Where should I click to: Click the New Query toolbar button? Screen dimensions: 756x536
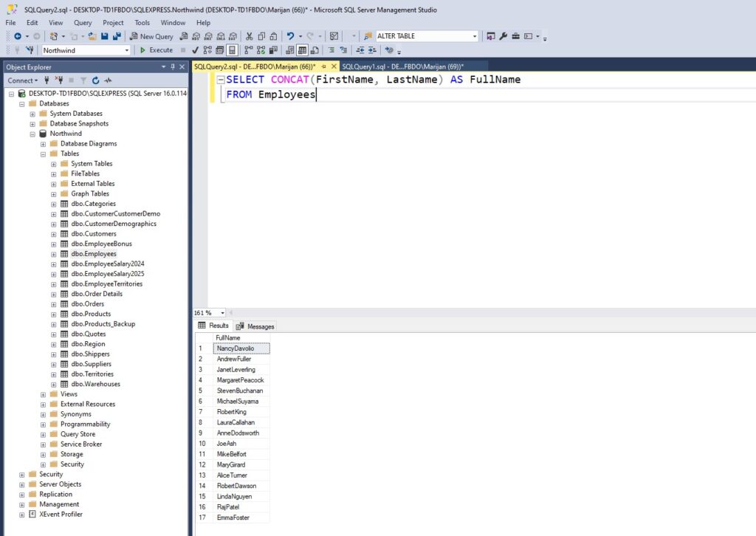pos(151,36)
